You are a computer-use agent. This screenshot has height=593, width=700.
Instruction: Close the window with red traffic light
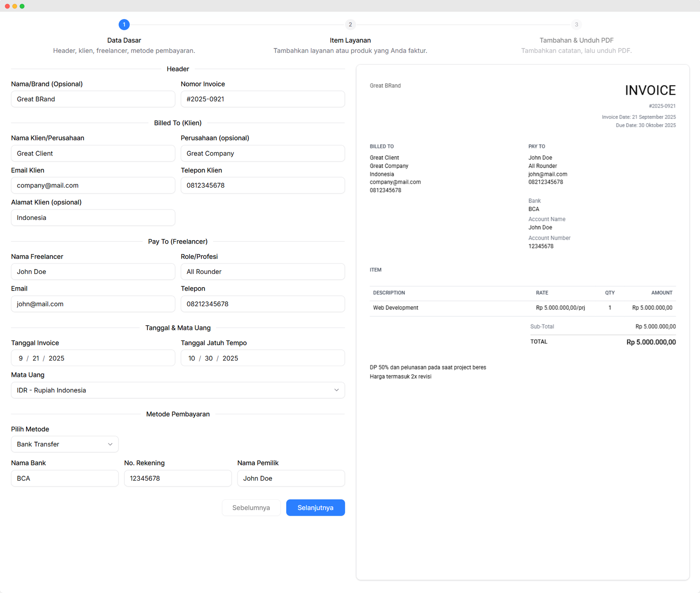[x=6, y=6]
